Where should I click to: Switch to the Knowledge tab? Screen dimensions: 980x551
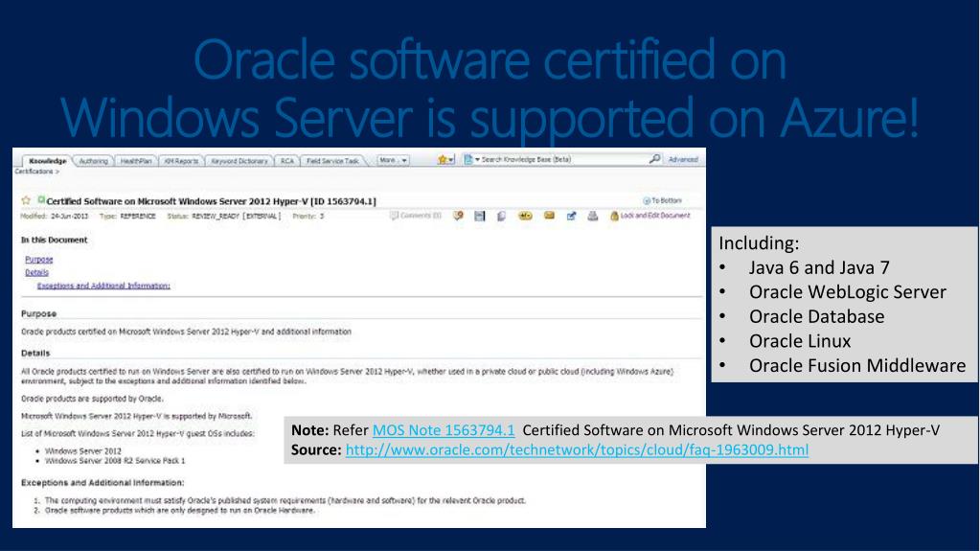click(x=48, y=161)
